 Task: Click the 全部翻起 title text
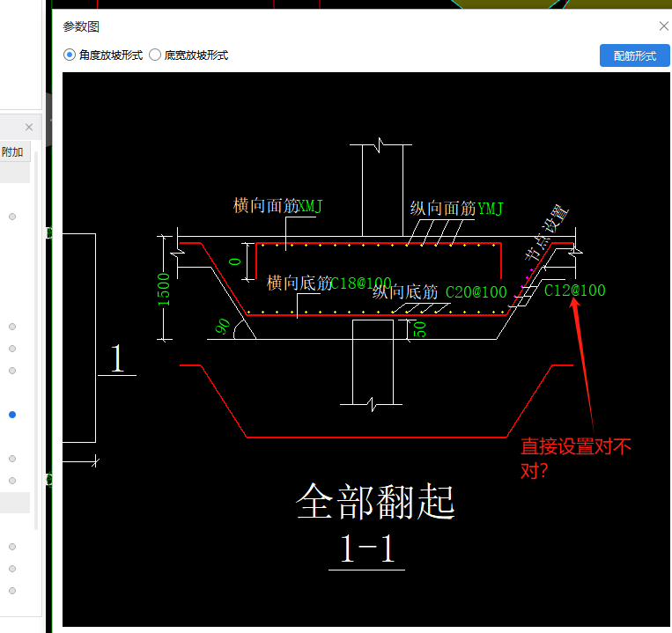[x=375, y=502]
